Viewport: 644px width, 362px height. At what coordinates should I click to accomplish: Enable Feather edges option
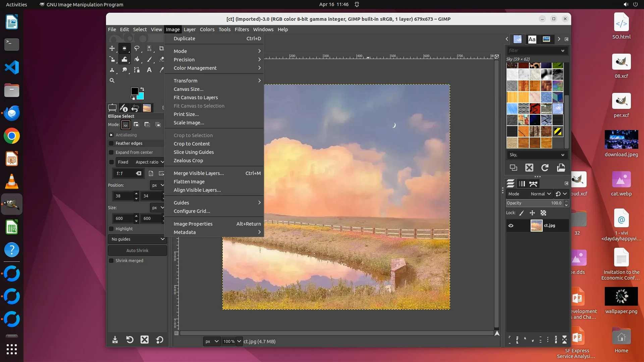[x=111, y=143]
